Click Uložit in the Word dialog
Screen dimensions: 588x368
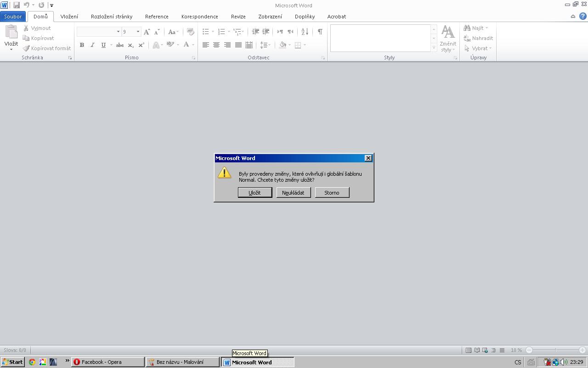[254, 193]
